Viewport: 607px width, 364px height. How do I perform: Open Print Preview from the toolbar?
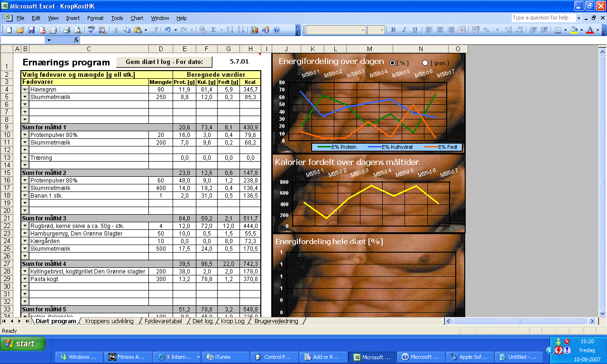pos(77,30)
